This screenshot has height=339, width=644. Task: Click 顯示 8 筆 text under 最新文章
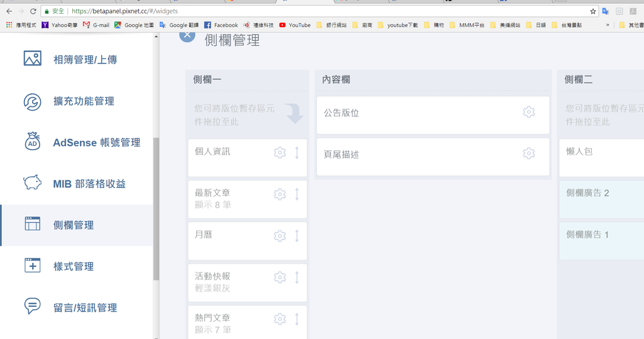[x=213, y=204]
